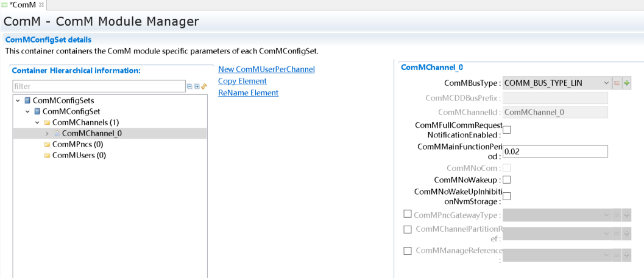This screenshot has height=278, width=644.
Task: Collapse the ComMConfigSets root node
Action: pyautogui.click(x=18, y=100)
